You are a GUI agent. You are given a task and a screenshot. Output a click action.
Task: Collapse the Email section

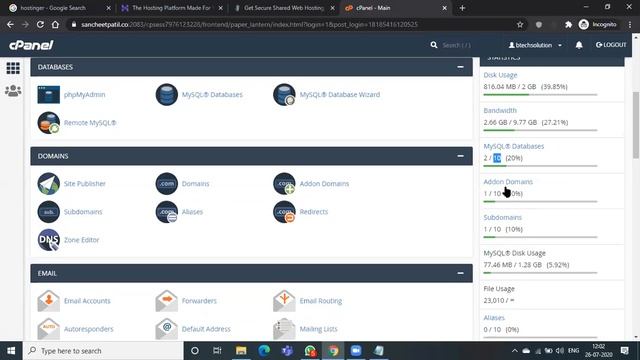click(x=460, y=273)
